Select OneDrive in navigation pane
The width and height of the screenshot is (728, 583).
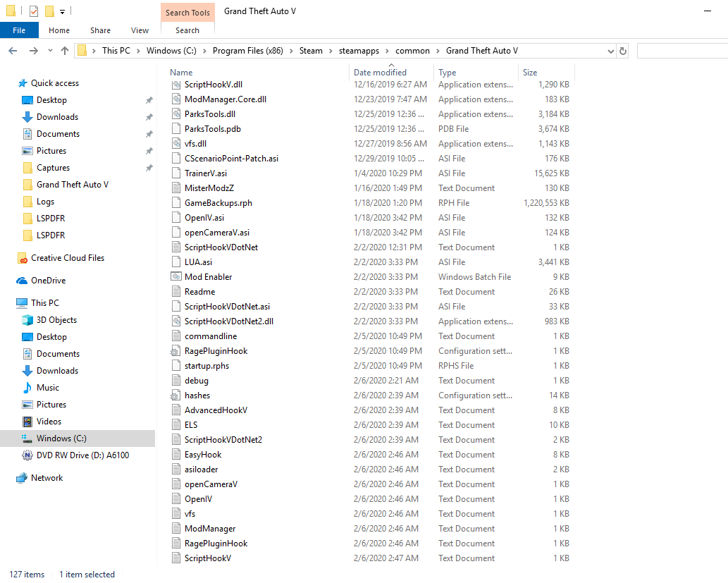click(x=49, y=281)
